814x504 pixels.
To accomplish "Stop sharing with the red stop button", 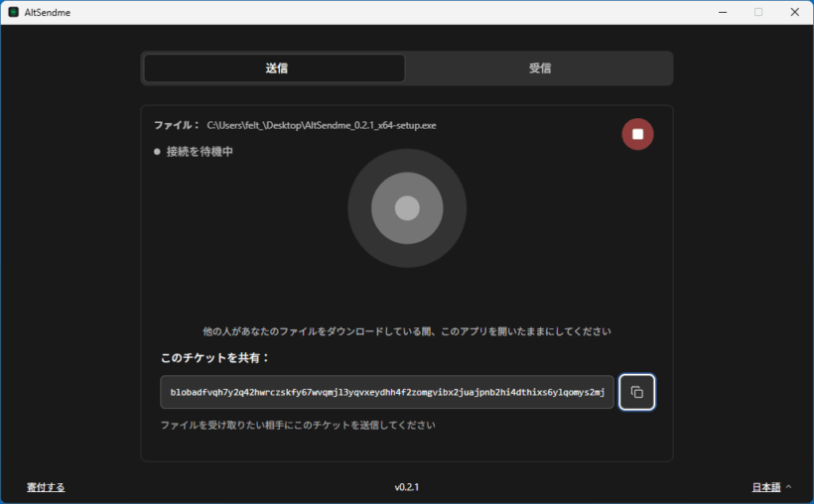I will [x=637, y=134].
